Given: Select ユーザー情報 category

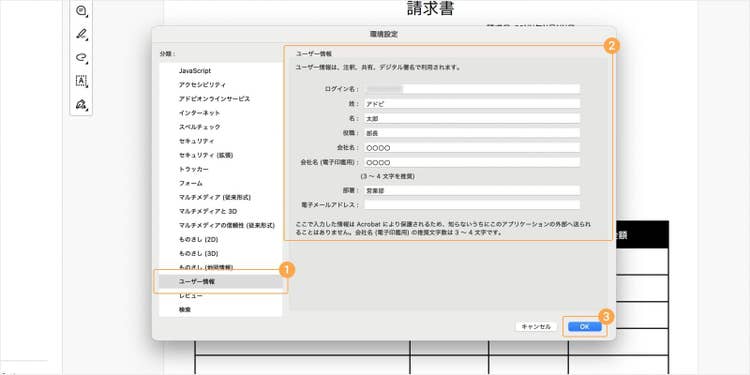Looking at the screenshot, I should point(221,282).
